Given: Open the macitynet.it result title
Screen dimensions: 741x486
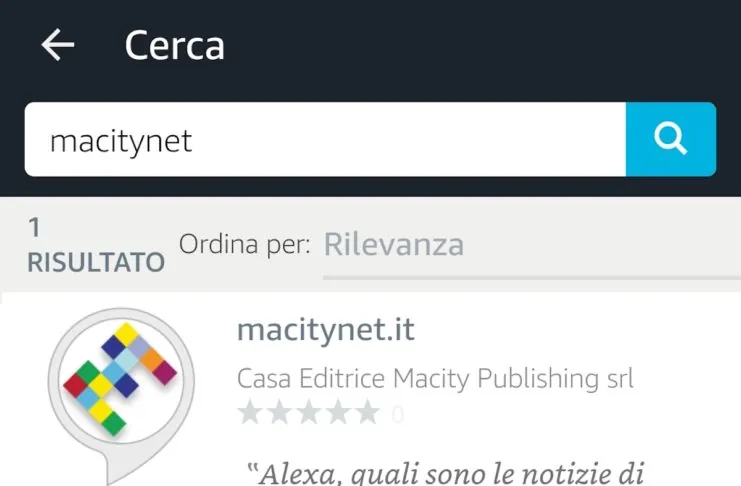Looking at the screenshot, I should click(x=326, y=329).
